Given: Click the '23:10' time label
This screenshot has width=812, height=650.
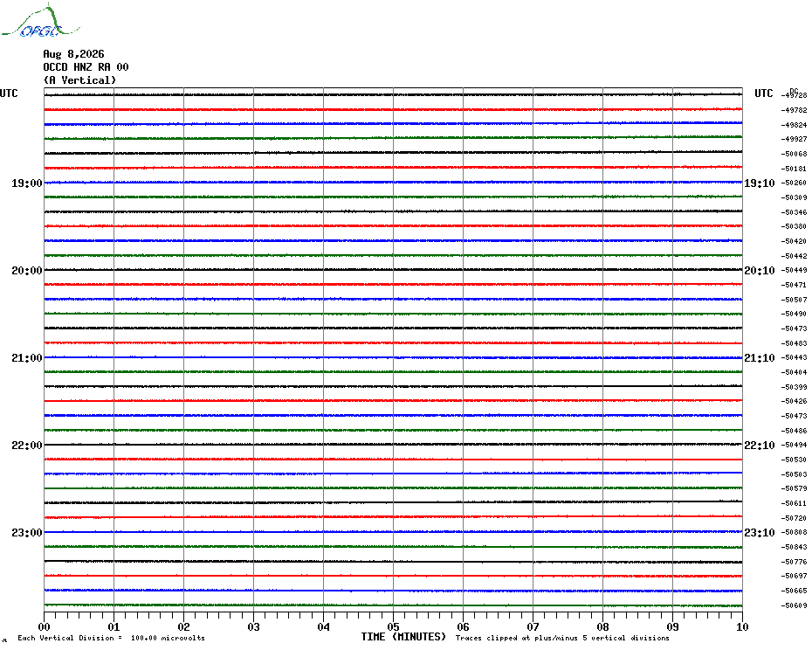Looking at the screenshot, I should pos(760,533).
